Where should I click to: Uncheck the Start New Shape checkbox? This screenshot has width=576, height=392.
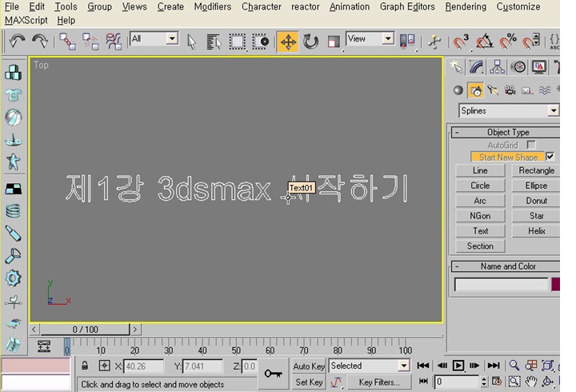click(550, 157)
